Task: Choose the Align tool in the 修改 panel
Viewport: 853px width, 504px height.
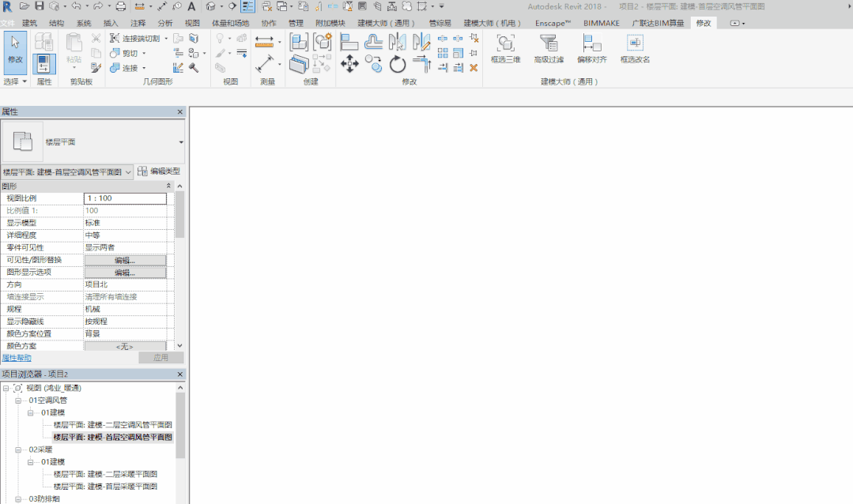Action: [x=349, y=42]
